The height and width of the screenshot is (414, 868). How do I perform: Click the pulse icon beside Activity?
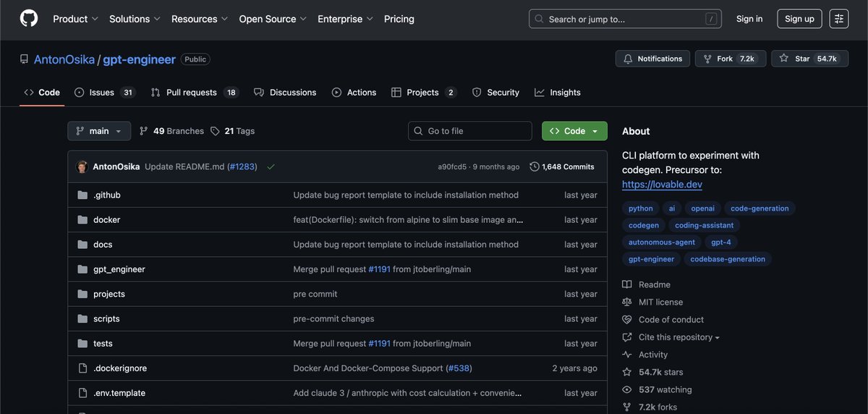pyautogui.click(x=627, y=355)
